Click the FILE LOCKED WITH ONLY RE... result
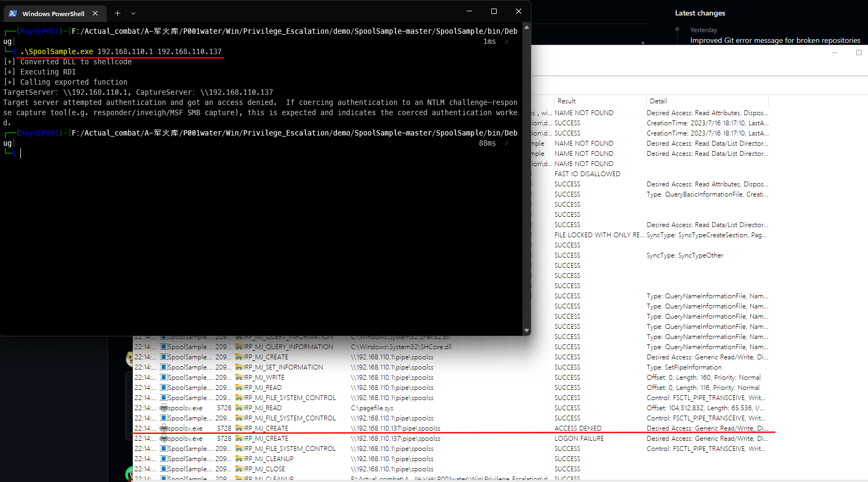868x482 pixels. pyautogui.click(x=599, y=235)
